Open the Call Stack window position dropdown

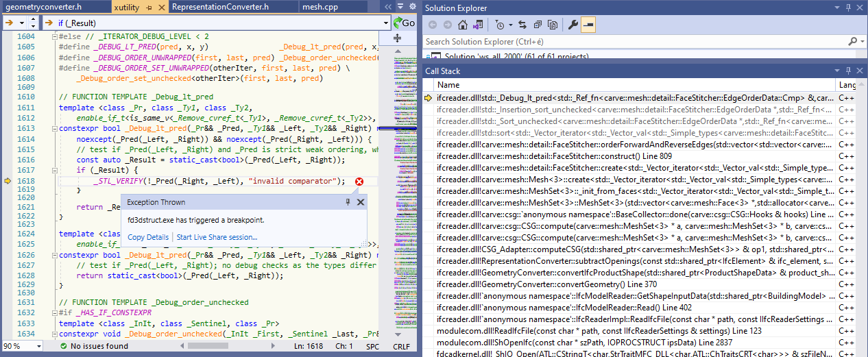837,71
